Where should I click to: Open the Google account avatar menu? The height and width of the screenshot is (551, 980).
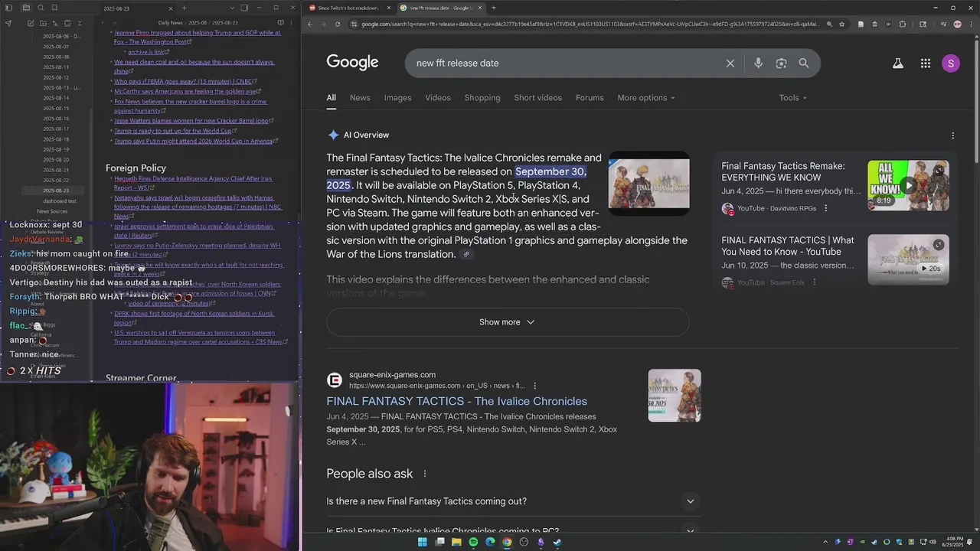tap(950, 64)
